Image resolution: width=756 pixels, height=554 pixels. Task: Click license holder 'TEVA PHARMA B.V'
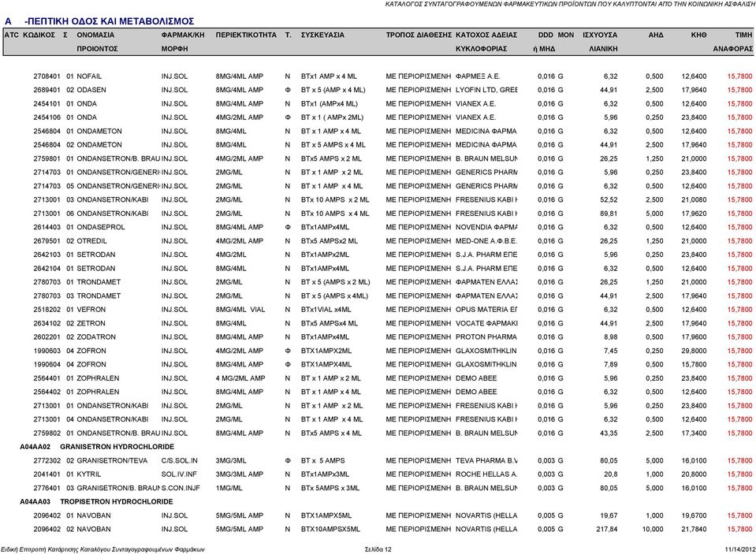486,461
